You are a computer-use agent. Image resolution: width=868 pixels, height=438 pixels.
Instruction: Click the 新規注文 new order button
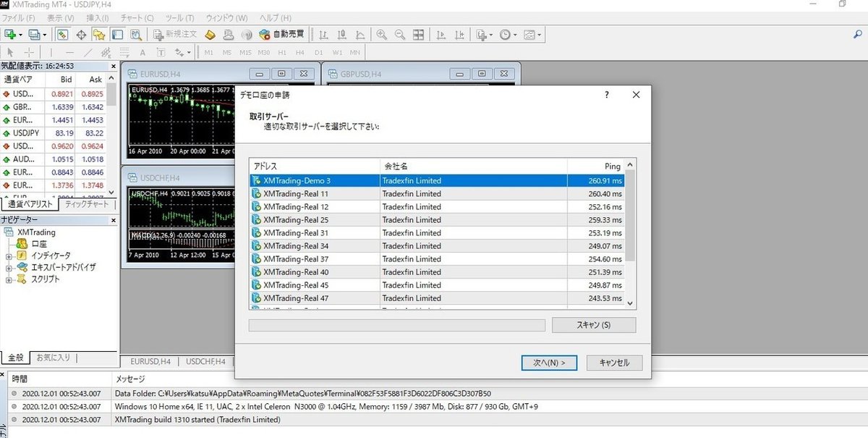[x=174, y=34]
